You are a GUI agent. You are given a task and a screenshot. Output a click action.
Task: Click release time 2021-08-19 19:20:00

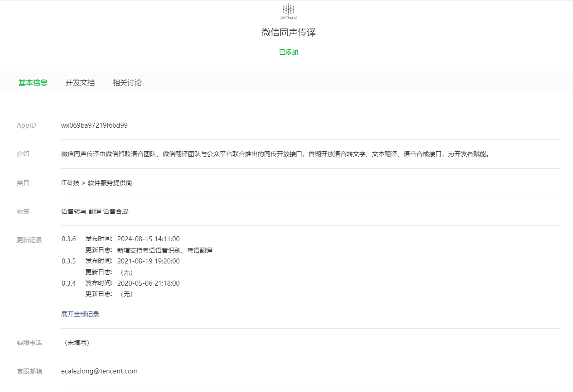pos(149,261)
